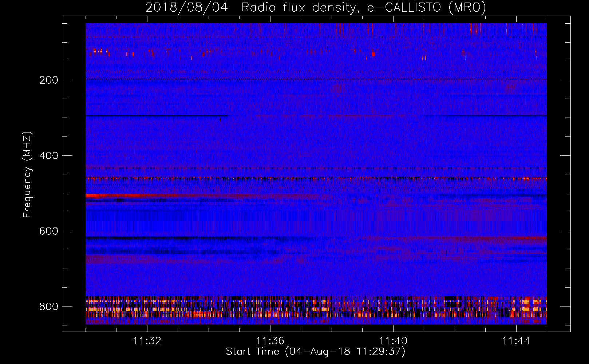The height and width of the screenshot is (364, 589).
Task: Select the 400 frequency tick label
Action: point(49,156)
